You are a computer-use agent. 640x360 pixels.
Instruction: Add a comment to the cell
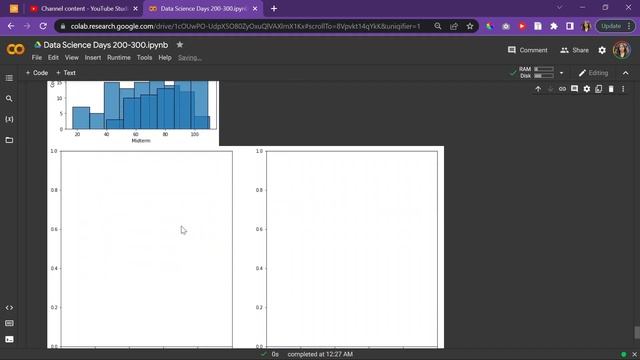[x=574, y=89]
